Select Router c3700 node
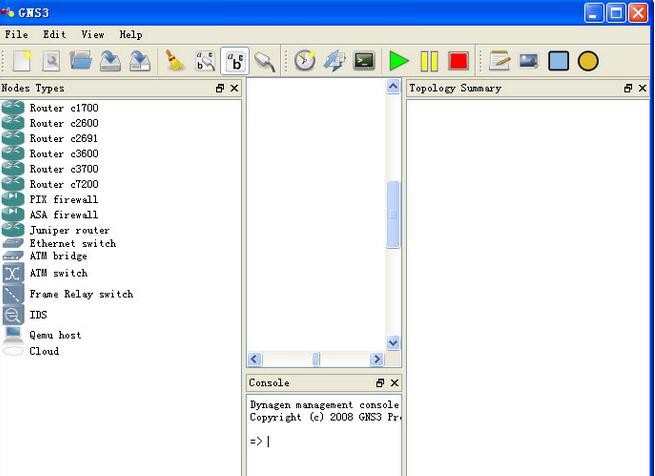 64,169
